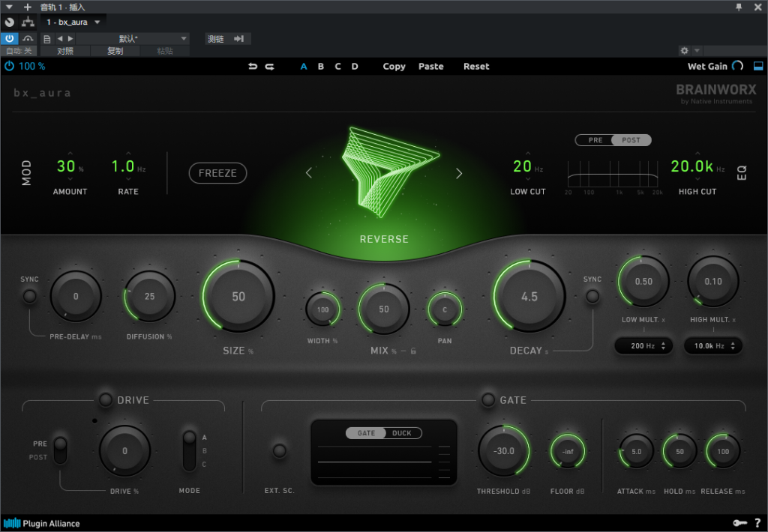Open the license key icon
This screenshot has height=532, width=768.
click(739, 523)
